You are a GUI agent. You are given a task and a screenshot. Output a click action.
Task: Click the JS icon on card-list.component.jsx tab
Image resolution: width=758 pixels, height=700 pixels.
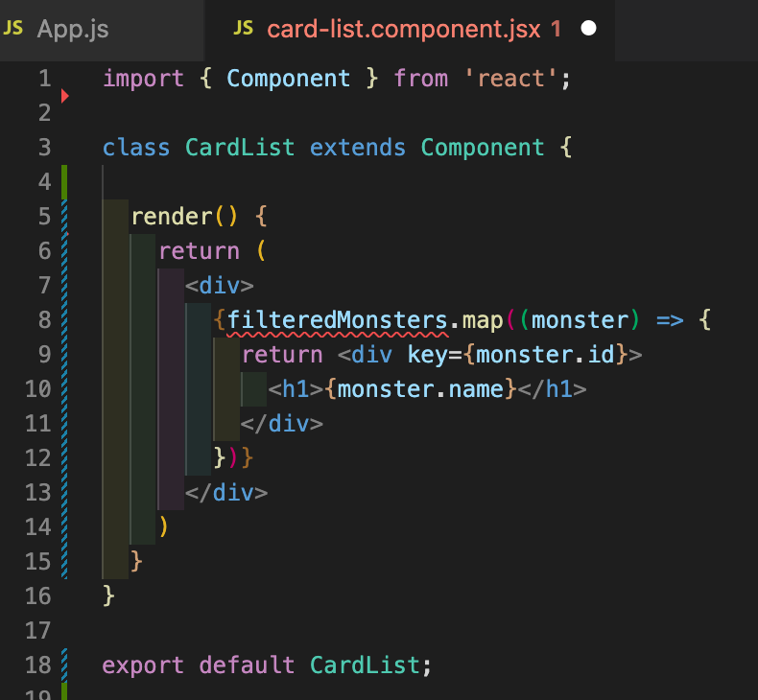pos(243,29)
